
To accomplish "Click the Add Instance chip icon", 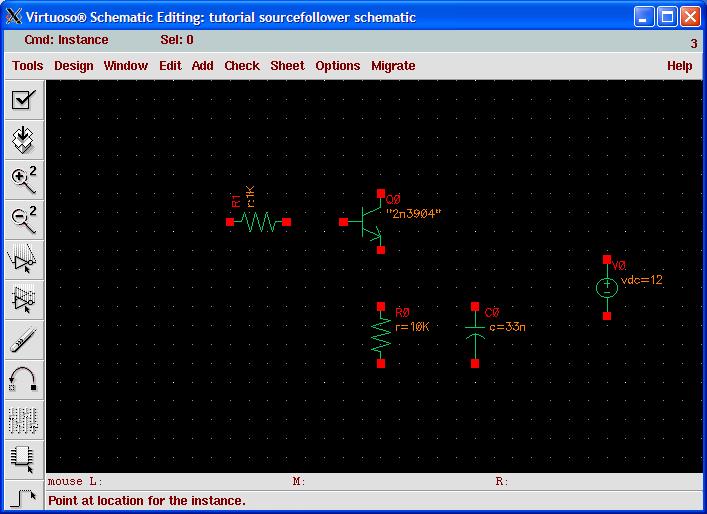I will pos(24,459).
